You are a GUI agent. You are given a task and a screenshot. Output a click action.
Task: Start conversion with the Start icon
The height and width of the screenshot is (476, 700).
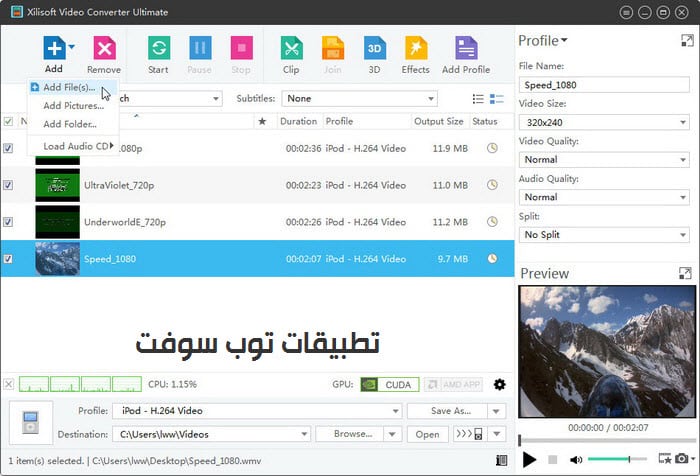(158, 48)
